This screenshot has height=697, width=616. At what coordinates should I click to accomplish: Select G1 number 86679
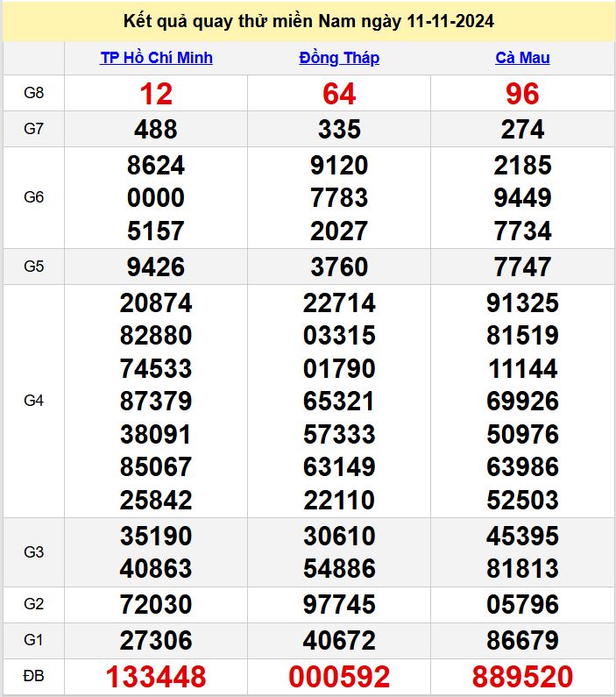523,641
